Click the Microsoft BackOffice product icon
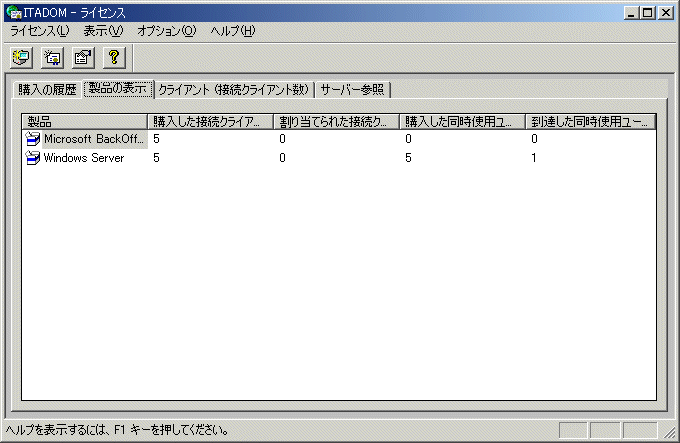The width and height of the screenshot is (680, 443). tap(33, 139)
